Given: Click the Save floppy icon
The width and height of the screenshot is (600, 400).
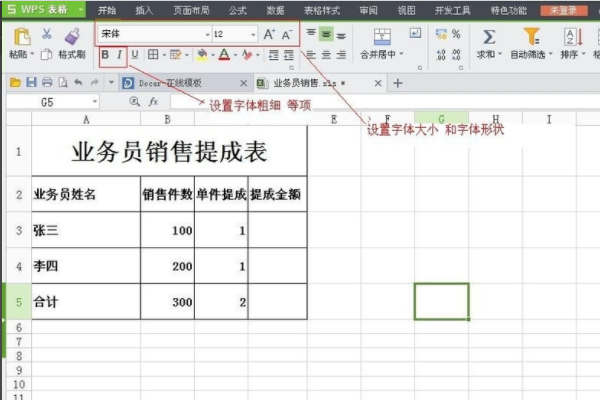Looking at the screenshot, I should [31, 82].
